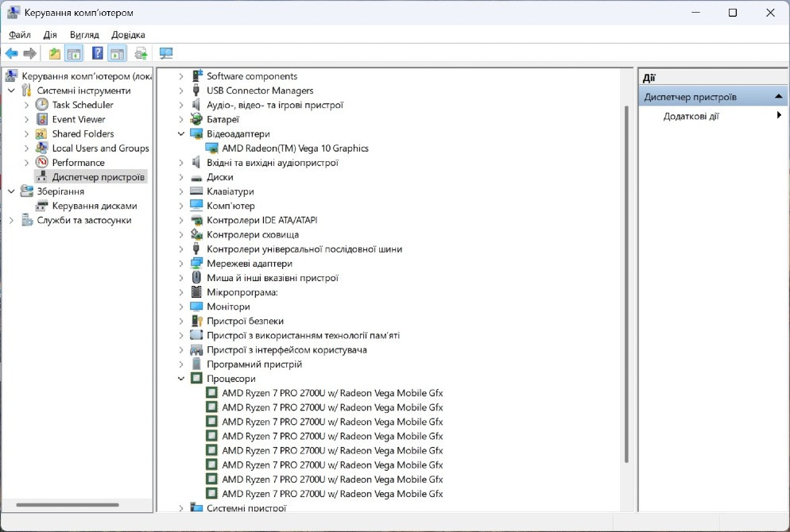Click the Up one level folder icon
Screen dimensions: 790x532
tap(54, 53)
